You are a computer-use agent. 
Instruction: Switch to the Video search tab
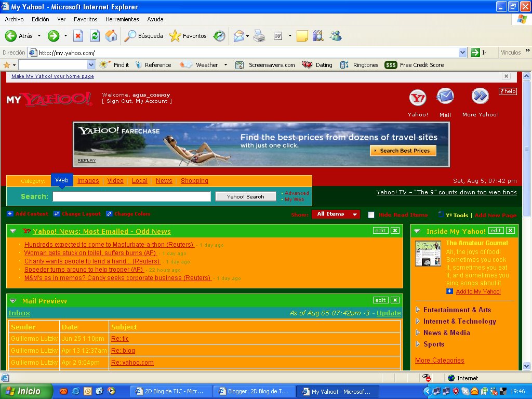pos(115,181)
